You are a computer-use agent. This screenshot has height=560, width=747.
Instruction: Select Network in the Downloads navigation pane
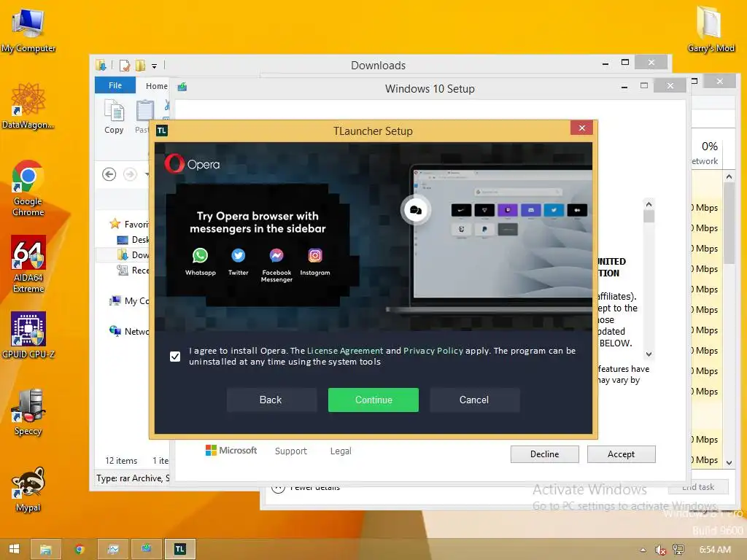[x=128, y=331]
